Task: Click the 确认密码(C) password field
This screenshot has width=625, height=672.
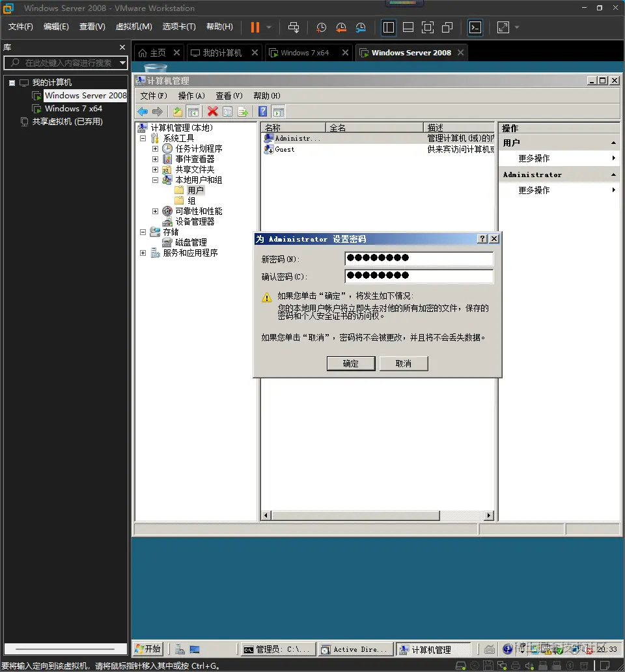Action: coord(419,277)
